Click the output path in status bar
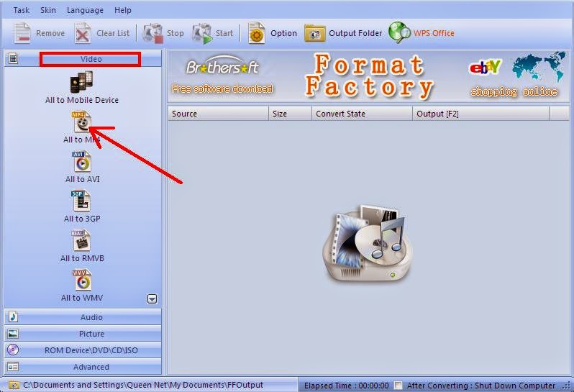 point(143,385)
